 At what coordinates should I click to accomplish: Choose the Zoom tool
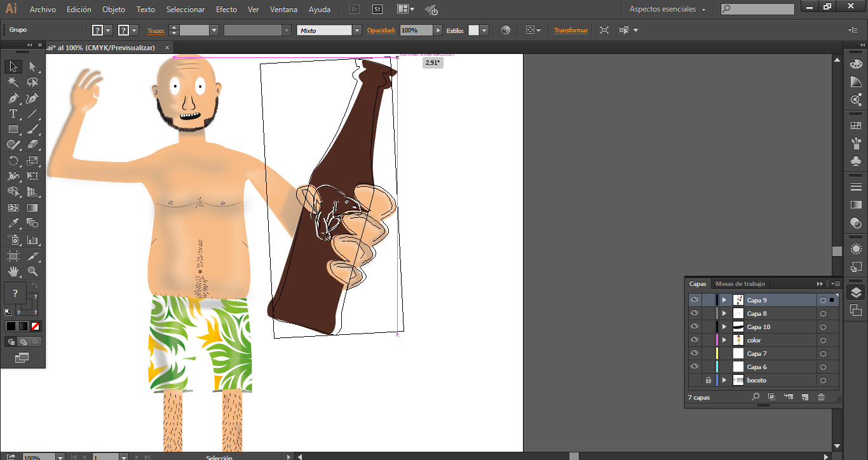32,271
